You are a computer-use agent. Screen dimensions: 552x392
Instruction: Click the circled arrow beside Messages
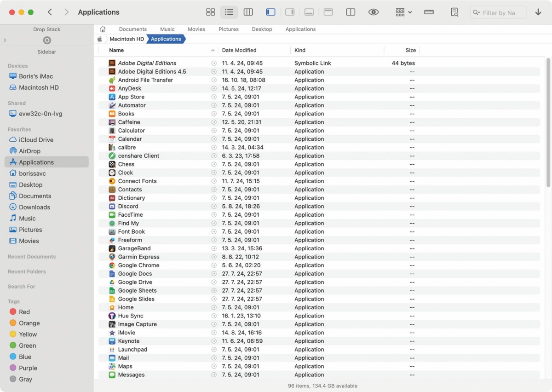click(214, 375)
